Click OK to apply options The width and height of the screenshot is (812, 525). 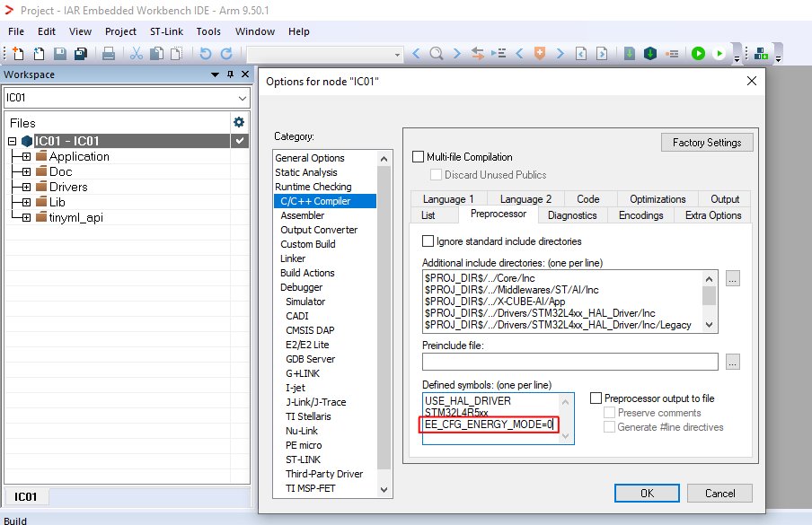pos(647,493)
